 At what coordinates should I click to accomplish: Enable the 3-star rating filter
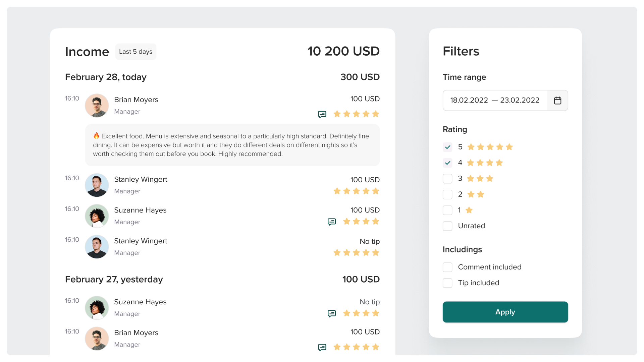(447, 179)
